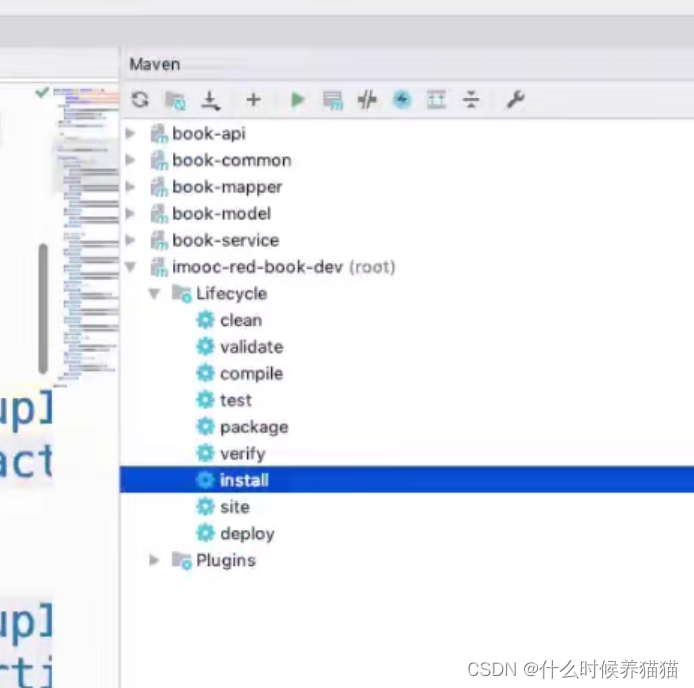Screen dimensions: 694x688
Task: Click the Add Maven Projects plus icon
Action: (x=253, y=100)
